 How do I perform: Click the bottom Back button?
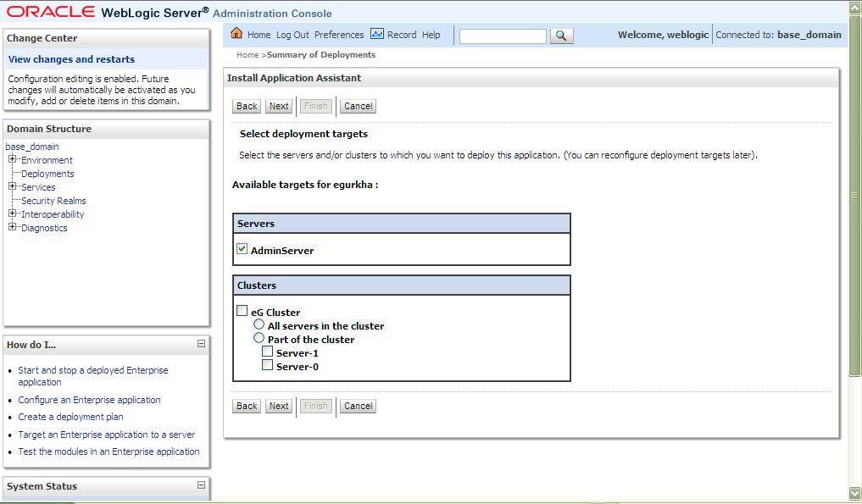point(247,407)
